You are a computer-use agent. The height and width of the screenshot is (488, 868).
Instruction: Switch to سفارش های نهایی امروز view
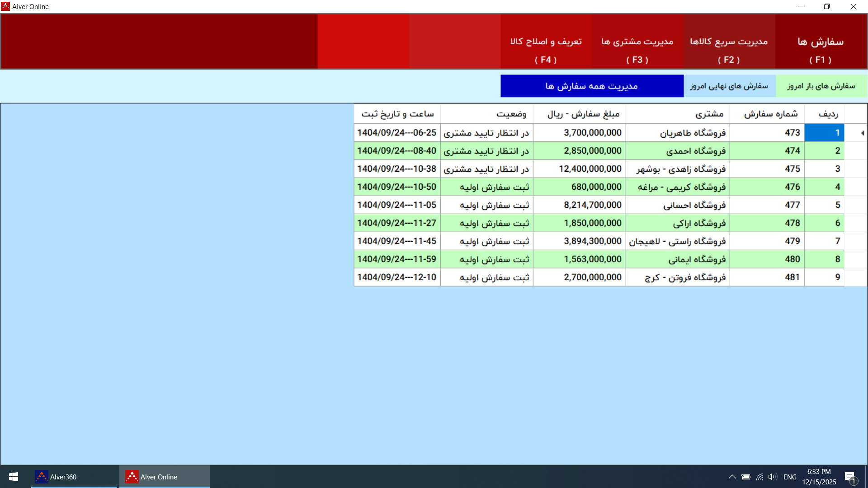[729, 86]
